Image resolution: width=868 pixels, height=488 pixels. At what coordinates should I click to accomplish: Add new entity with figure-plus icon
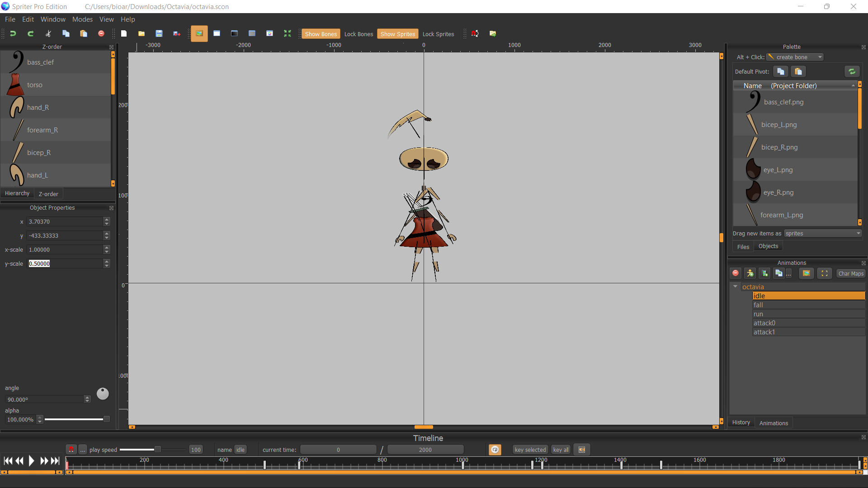(x=750, y=273)
